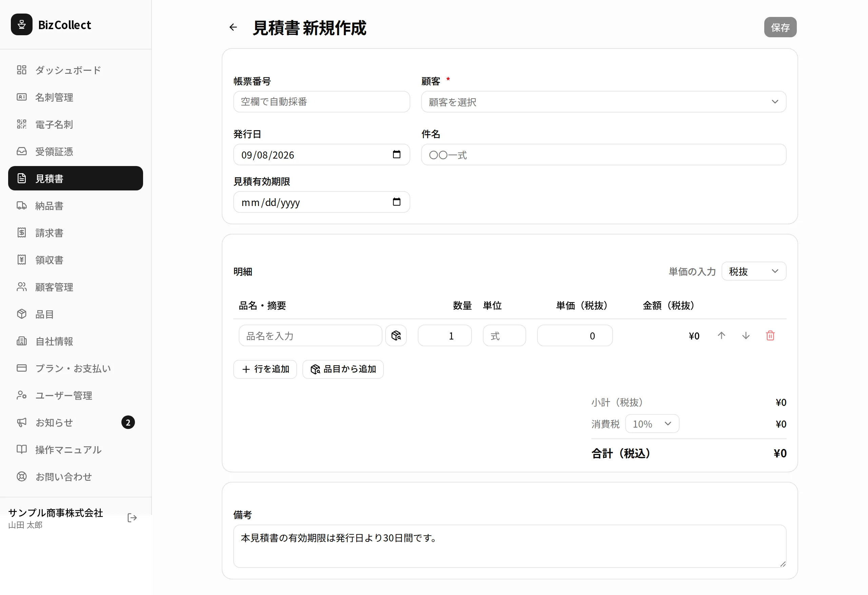Click the BizCollect logo icon
This screenshot has width=868, height=595.
click(22, 25)
